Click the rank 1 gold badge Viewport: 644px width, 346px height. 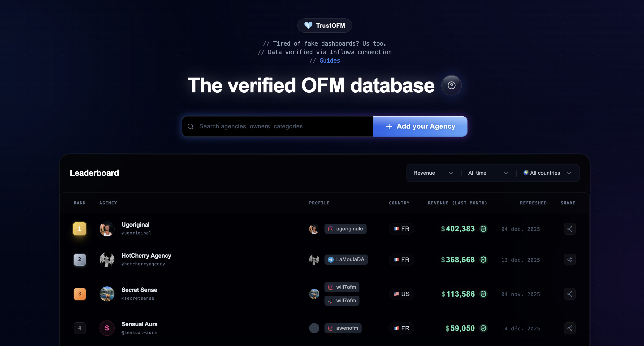pos(79,229)
